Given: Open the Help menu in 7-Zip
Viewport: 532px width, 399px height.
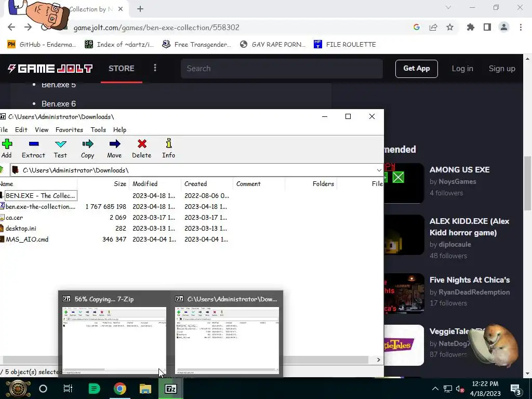Looking at the screenshot, I should point(119,129).
